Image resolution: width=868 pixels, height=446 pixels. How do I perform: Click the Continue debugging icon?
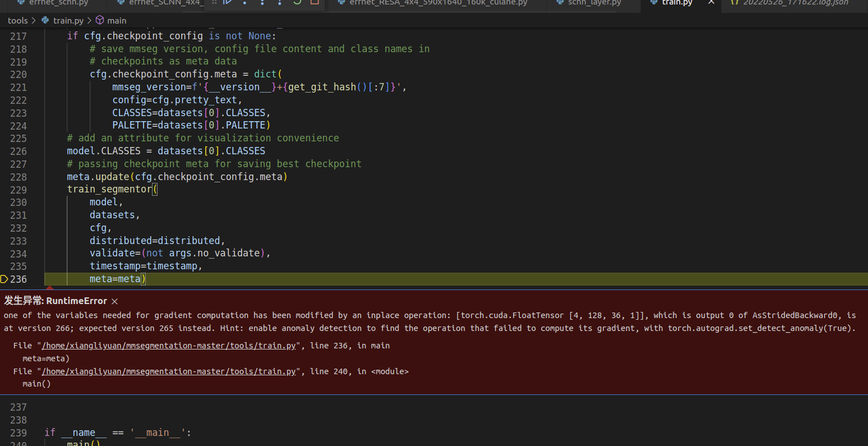227,3
